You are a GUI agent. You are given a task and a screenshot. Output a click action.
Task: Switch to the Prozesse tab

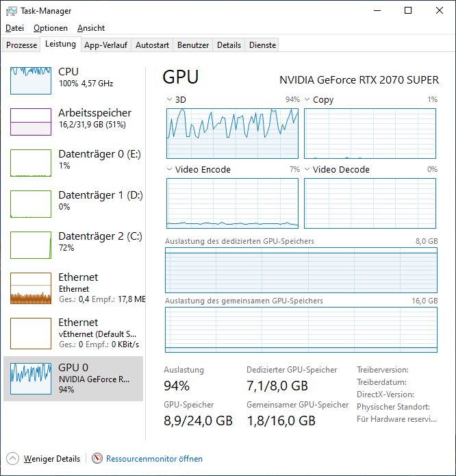[x=21, y=45]
